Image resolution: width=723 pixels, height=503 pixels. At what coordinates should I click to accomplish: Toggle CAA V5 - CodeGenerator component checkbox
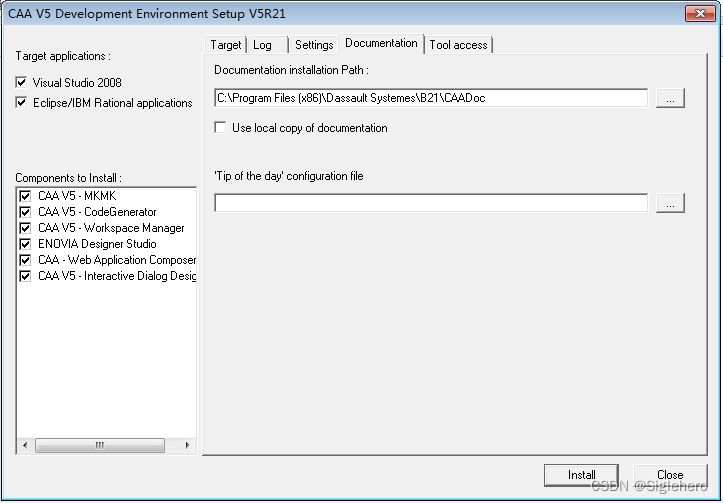coord(26,212)
